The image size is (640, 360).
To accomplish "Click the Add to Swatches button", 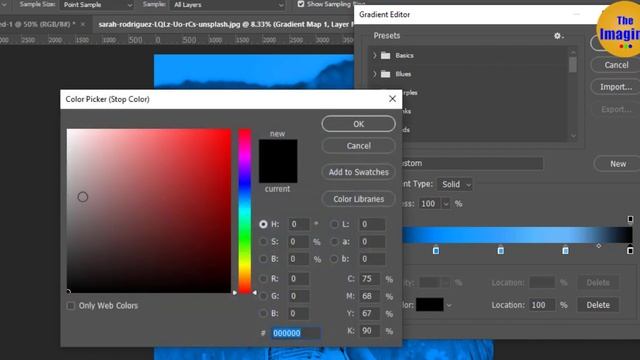I will pos(358,172).
